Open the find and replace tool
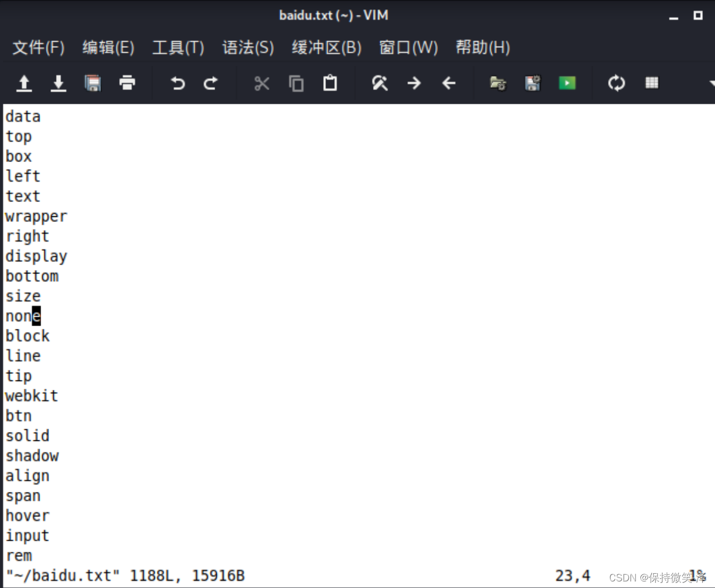 (380, 83)
